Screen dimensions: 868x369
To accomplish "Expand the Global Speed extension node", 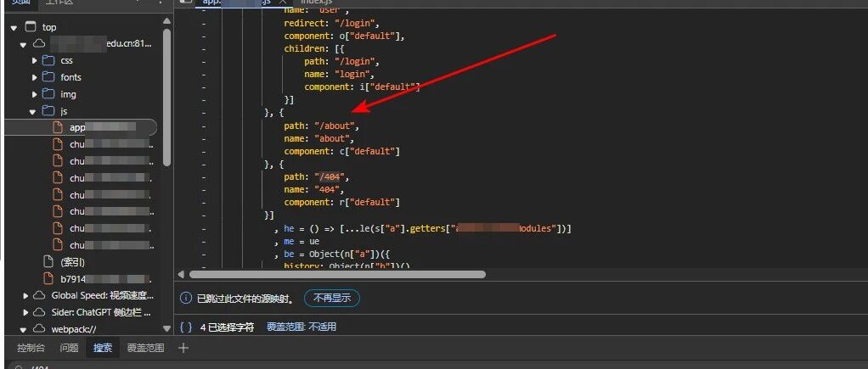I will [25, 296].
